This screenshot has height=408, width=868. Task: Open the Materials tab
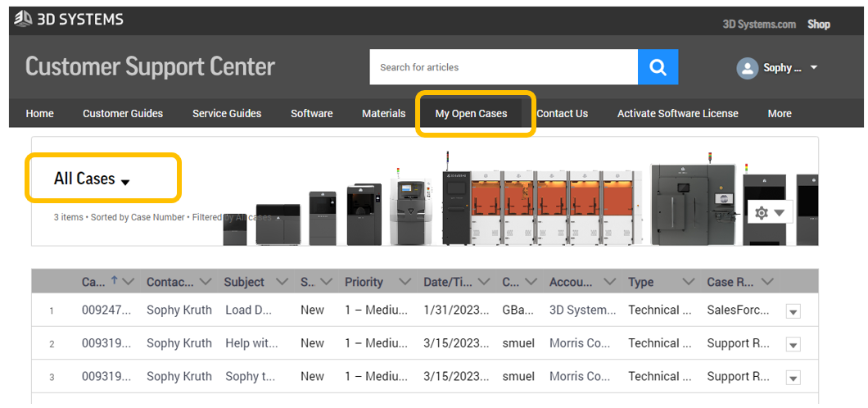point(383,114)
